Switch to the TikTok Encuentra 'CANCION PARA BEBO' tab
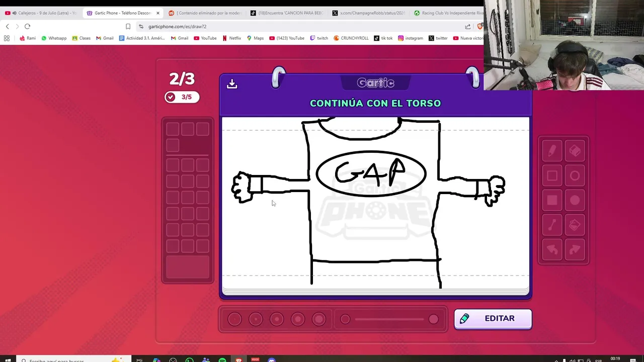 pos(286,13)
